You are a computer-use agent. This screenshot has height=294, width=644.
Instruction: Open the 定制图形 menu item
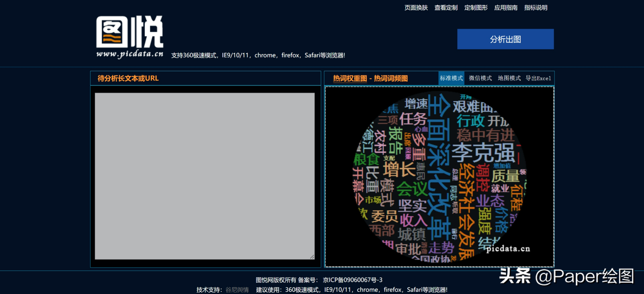click(x=476, y=8)
